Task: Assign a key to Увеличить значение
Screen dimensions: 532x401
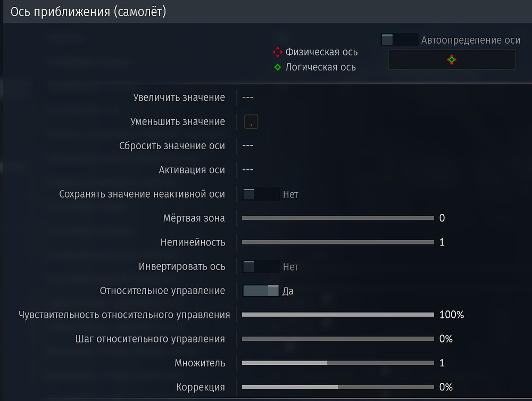Action: pos(248,97)
